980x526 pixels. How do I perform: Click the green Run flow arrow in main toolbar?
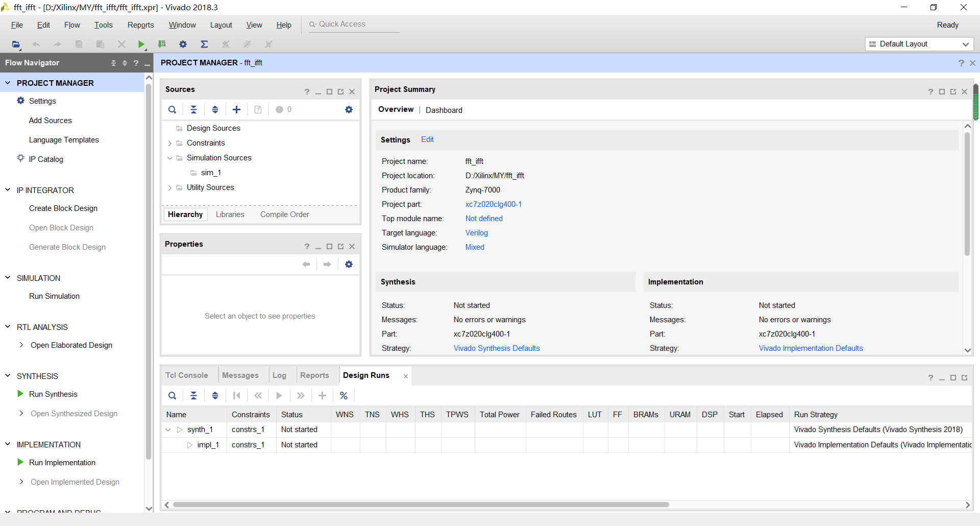(x=141, y=44)
